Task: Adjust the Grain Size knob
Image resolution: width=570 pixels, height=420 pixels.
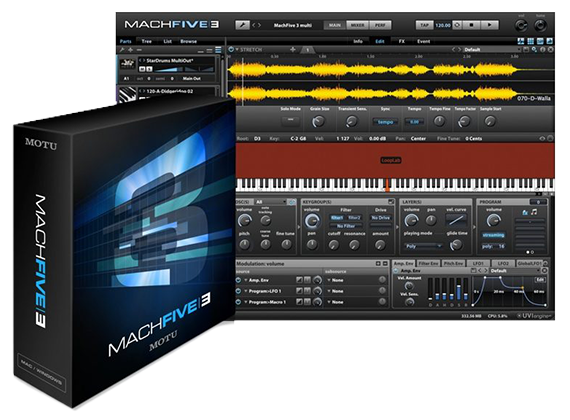Action: click(x=319, y=121)
